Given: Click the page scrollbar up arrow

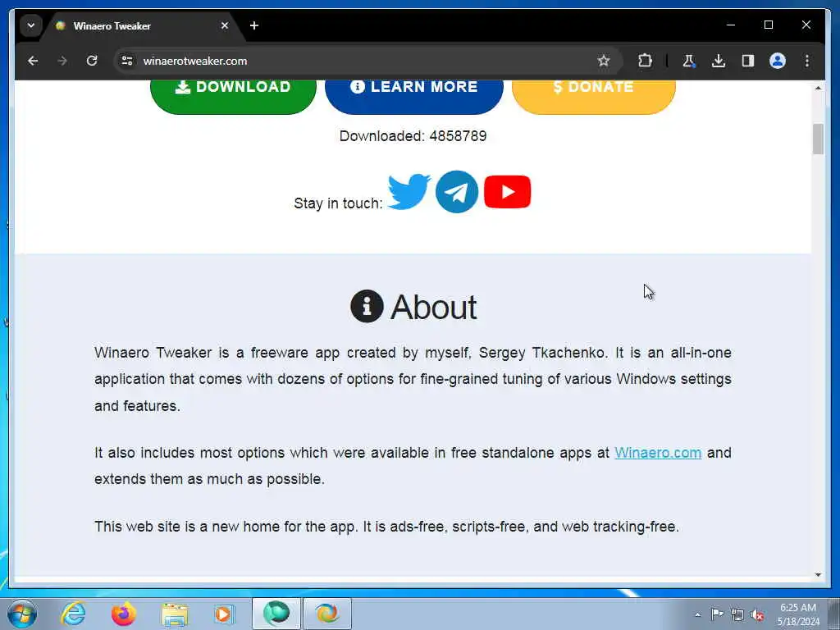Looking at the screenshot, I should pyautogui.click(x=818, y=88).
